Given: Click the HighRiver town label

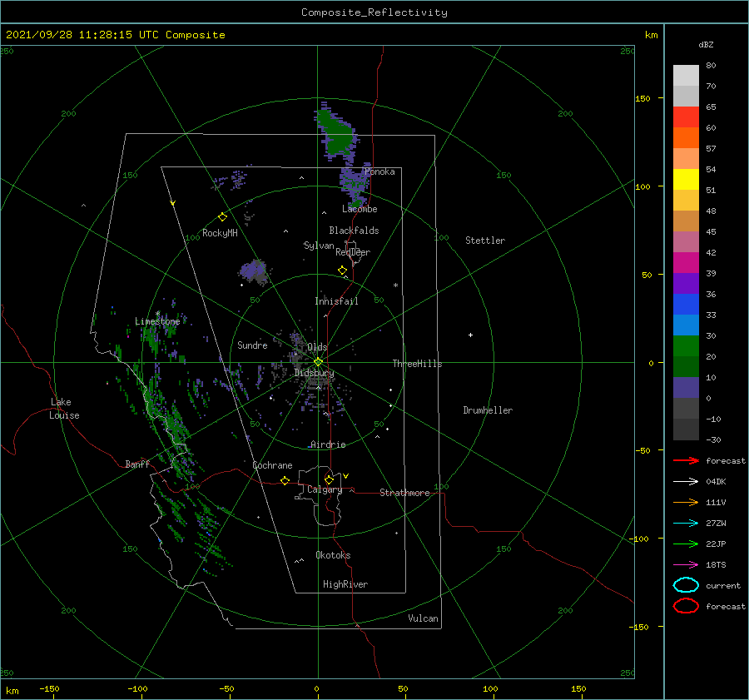Looking at the screenshot, I should point(345,584).
